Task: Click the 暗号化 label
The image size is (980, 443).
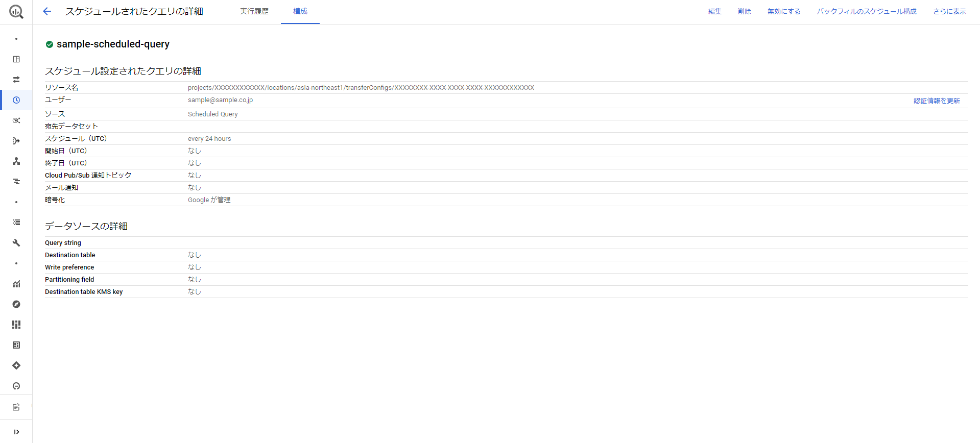Action: [55, 200]
